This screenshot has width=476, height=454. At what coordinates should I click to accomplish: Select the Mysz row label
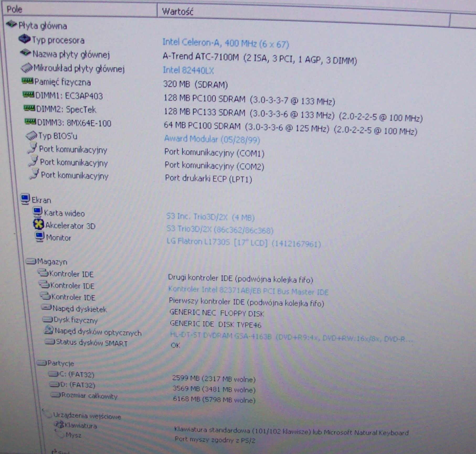point(73,435)
